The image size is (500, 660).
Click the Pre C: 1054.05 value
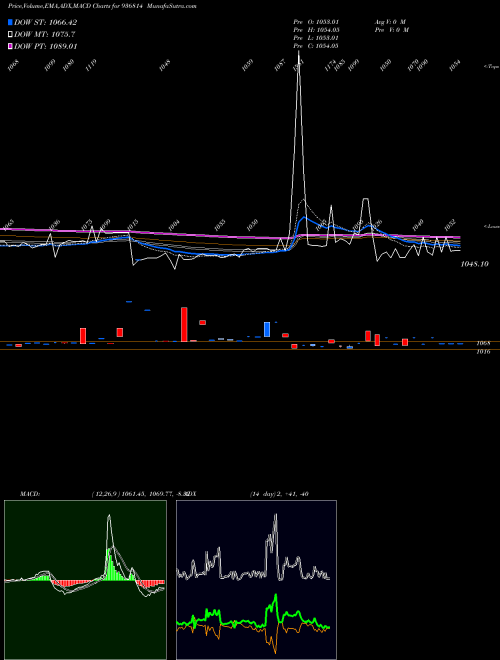(x=316, y=46)
